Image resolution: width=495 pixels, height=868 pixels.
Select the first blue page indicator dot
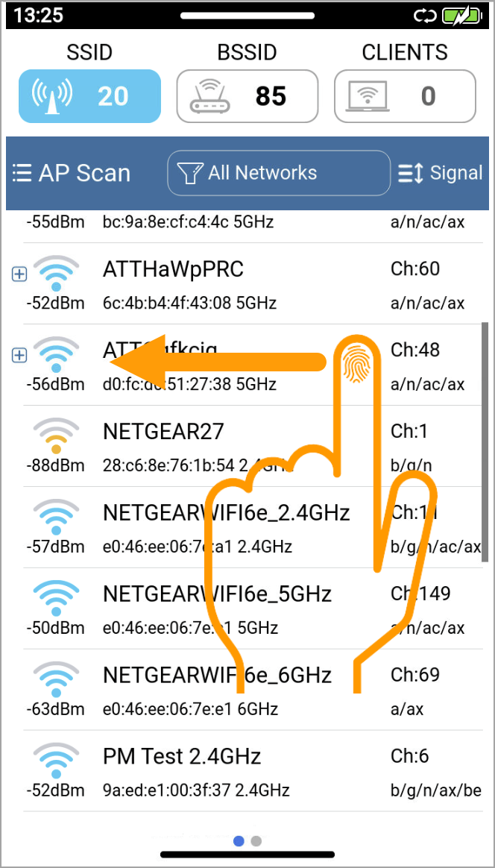click(x=239, y=841)
